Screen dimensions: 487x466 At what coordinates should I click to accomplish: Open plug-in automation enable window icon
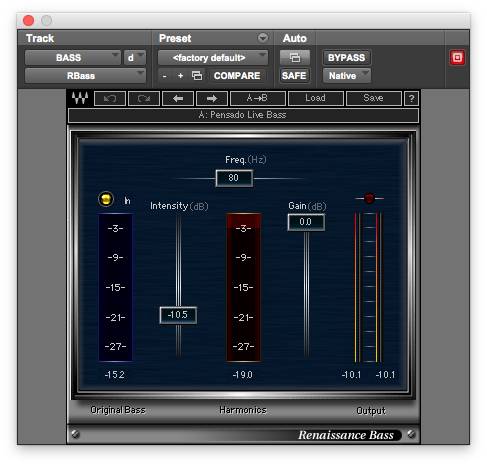pyautogui.click(x=295, y=58)
